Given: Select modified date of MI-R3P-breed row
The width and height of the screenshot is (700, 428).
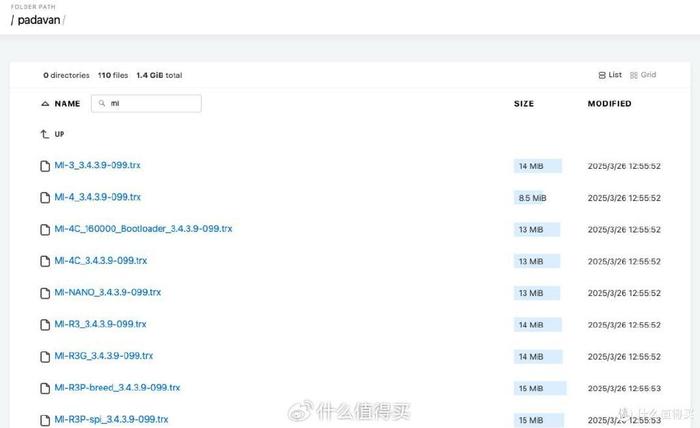Looking at the screenshot, I should pyautogui.click(x=624, y=388).
